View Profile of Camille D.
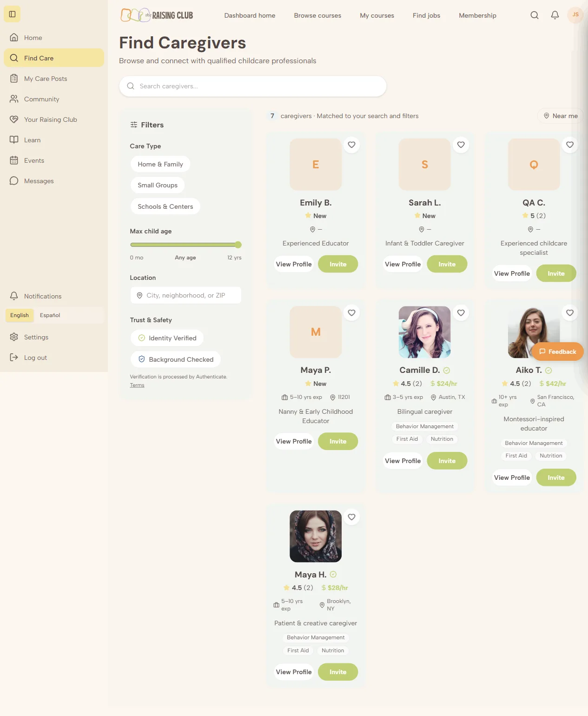Image resolution: width=588 pixels, height=716 pixels. pyautogui.click(x=403, y=461)
